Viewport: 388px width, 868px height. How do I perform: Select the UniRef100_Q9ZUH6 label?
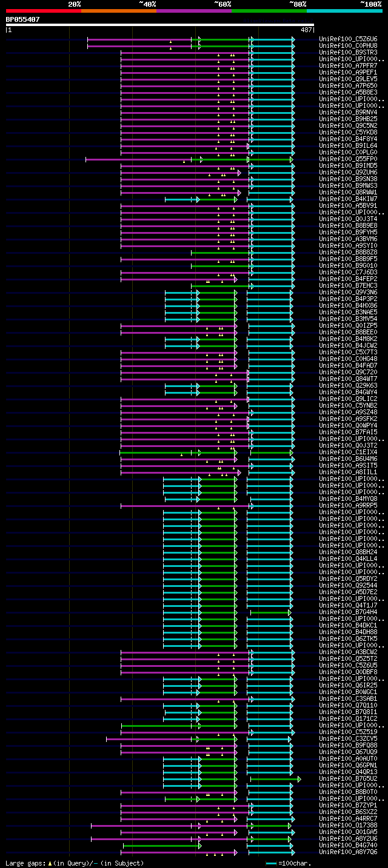348,173
